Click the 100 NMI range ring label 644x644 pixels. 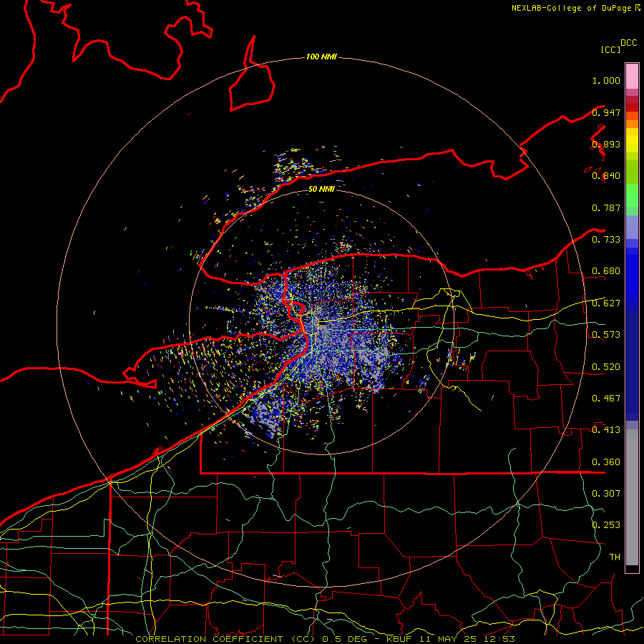(321, 57)
